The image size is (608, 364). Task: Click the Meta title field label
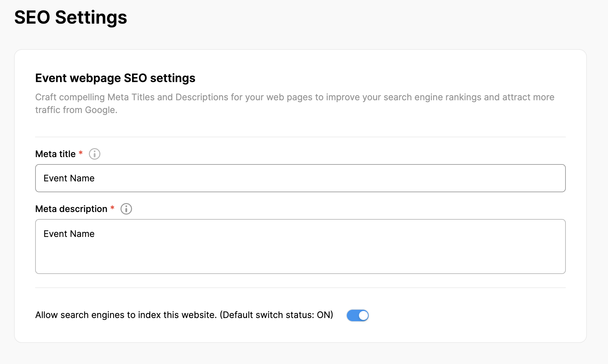(x=55, y=154)
